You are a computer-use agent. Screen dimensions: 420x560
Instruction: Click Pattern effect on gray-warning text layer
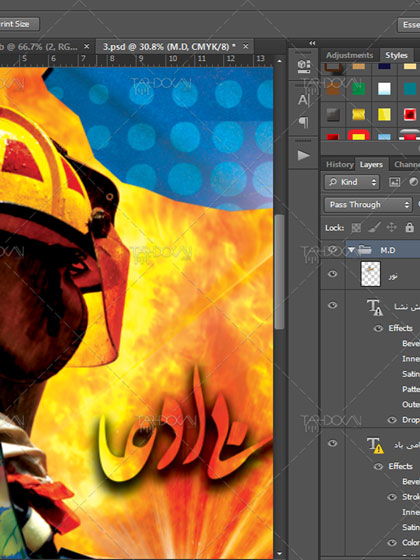pyautogui.click(x=411, y=389)
